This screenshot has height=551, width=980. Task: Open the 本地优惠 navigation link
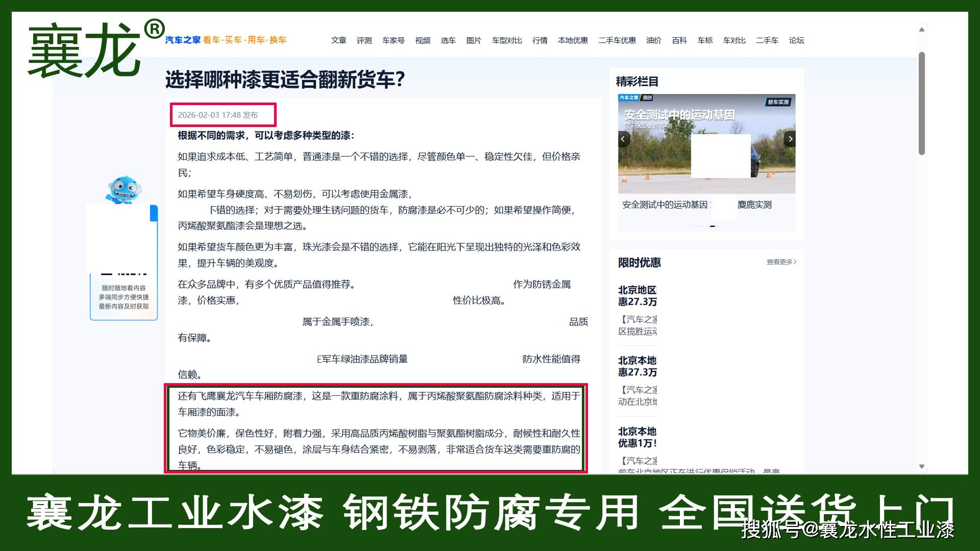click(x=573, y=40)
